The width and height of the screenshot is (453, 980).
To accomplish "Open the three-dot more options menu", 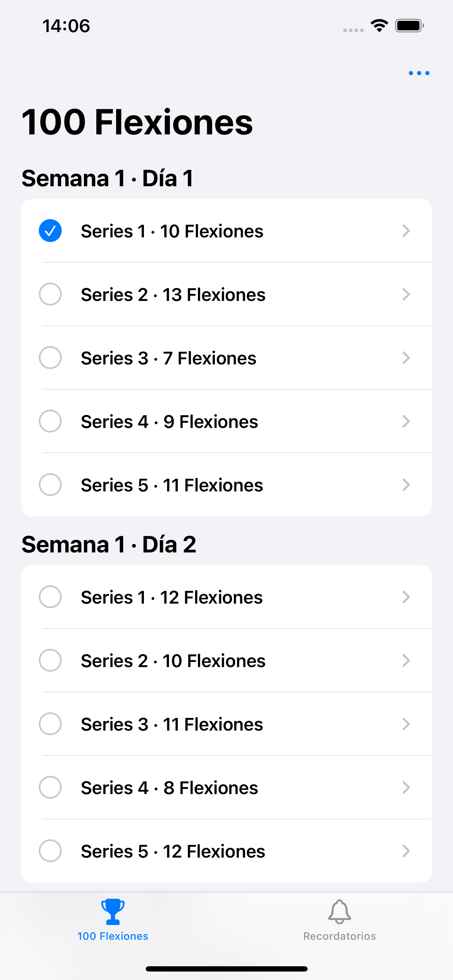I will [x=419, y=73].
